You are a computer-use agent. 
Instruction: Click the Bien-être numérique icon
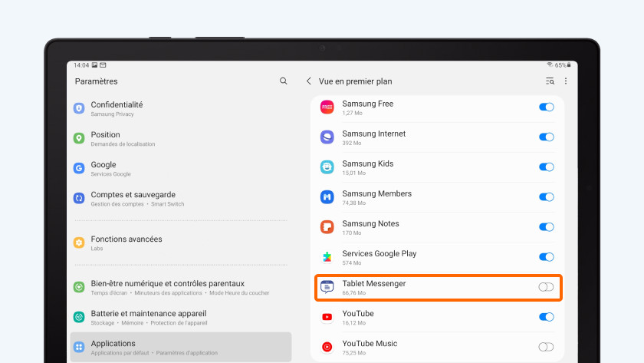point(79,287)
